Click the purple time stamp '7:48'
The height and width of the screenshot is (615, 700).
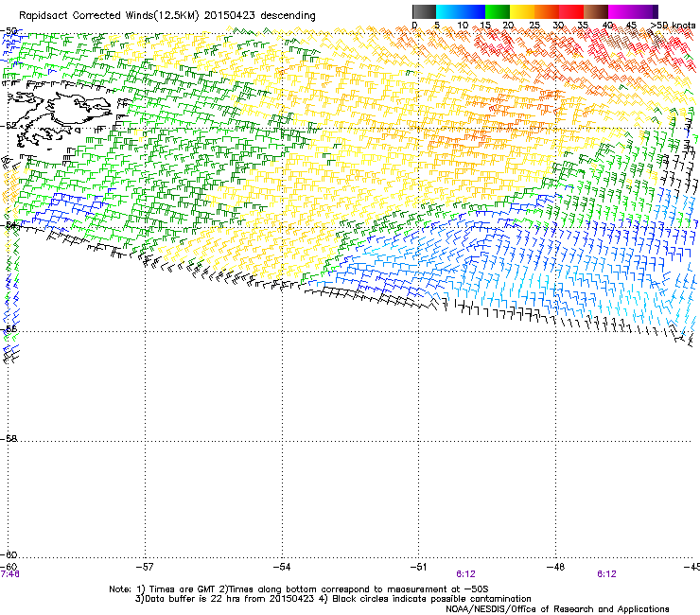(x=9, y=574)
